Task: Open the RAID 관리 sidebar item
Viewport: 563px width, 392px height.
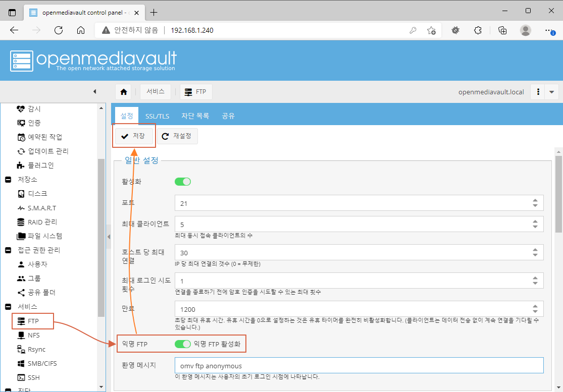Action: coord(37,222)
